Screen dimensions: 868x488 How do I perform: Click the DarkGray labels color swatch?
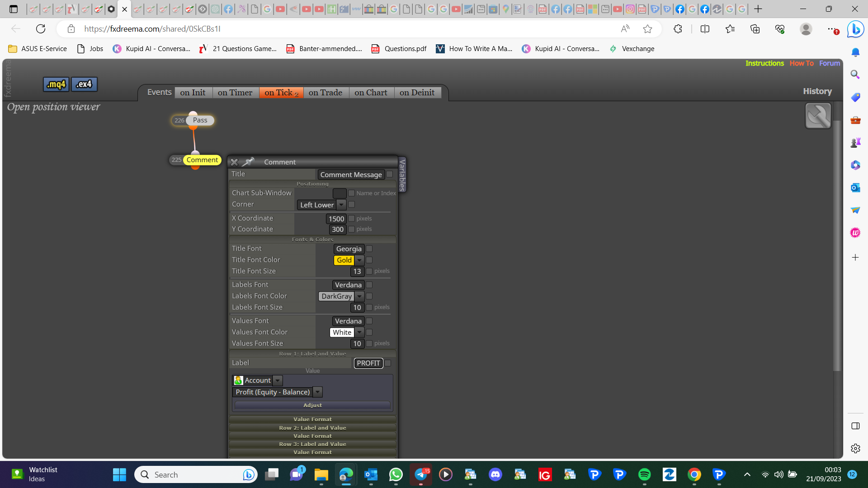click(336, 296)
